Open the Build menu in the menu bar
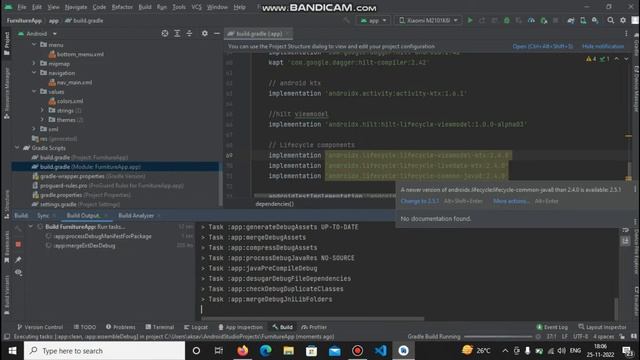Image resolution: width=640 pixels, height=360 pixels. (x=145, y=7)
